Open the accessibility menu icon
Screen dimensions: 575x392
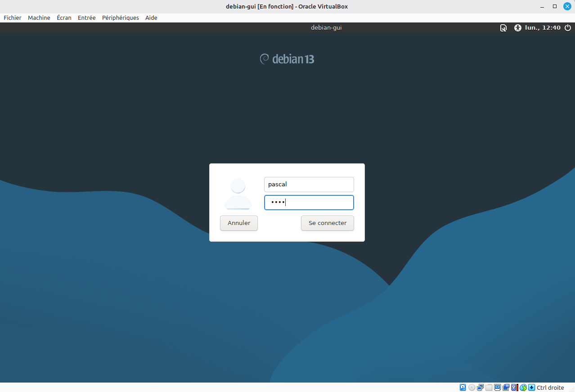517,28
